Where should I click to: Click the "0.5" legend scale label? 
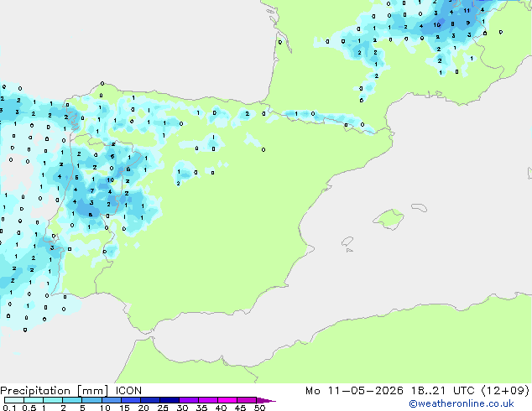29,408
